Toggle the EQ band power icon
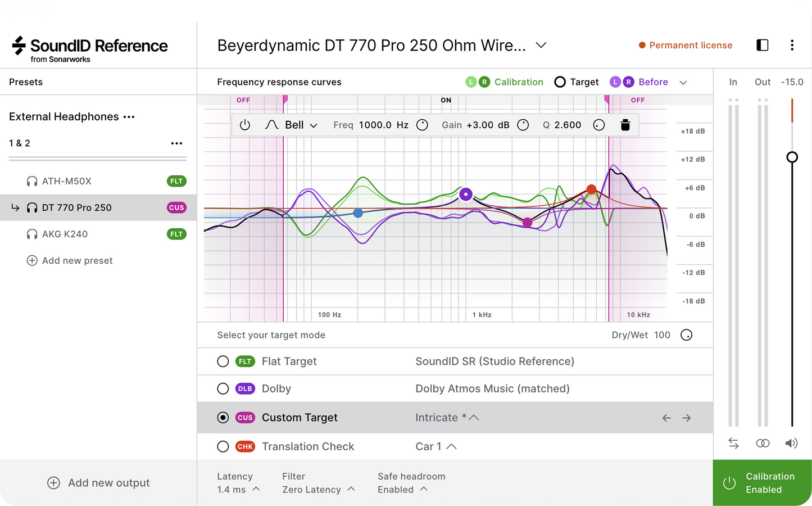The image size is (812, 506). click(245, 125)
